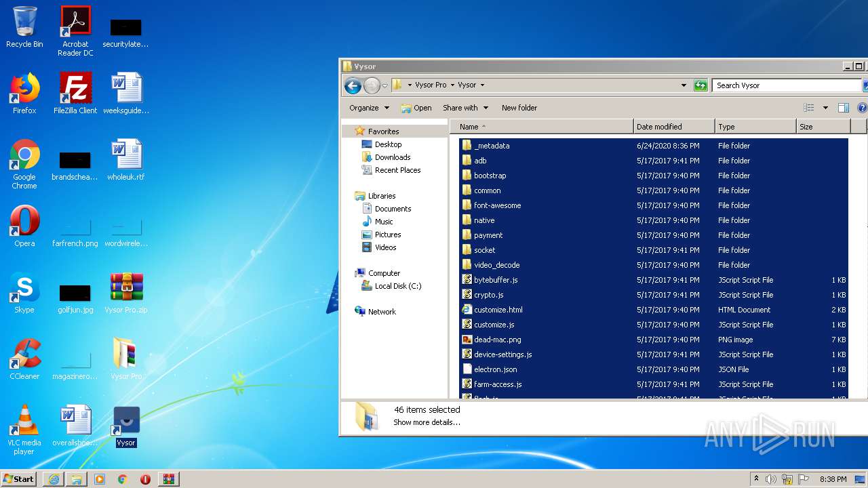Viewport: 868px width, 488px height.
Task: Sort by the Size column header
Action: (823, 127)
